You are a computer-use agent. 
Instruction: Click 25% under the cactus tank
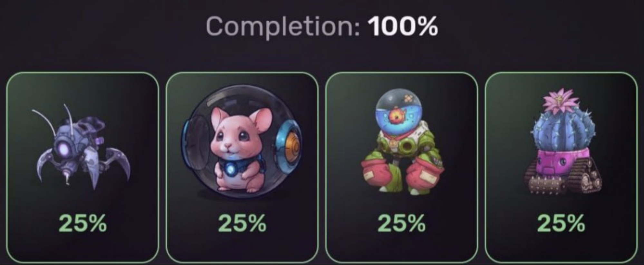point(561,223)
